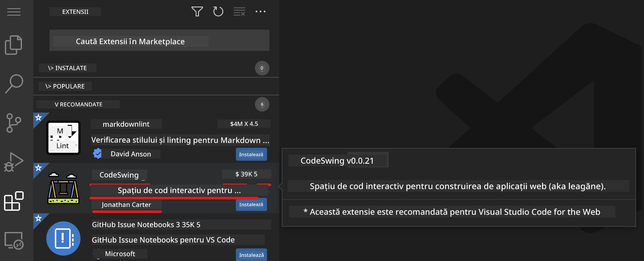Open the Explorer files view

[14, 45]
